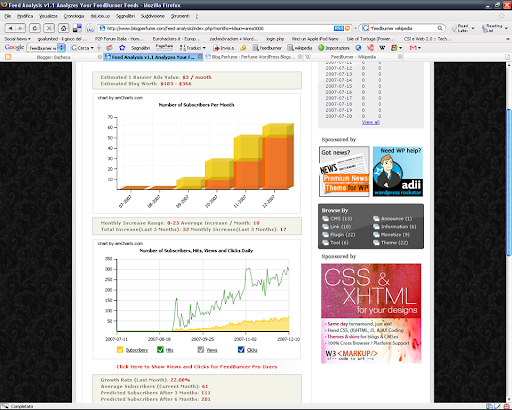Viewport: 512px width, 410px height.
Task: Go to home page via house icon
Action: click(x=63, y=28)
